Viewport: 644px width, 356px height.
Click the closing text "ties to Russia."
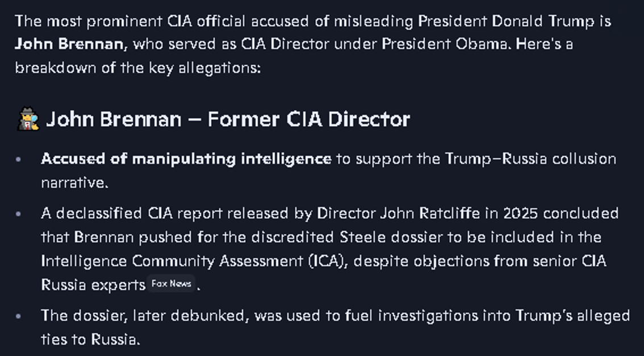(x=90, y=340)
